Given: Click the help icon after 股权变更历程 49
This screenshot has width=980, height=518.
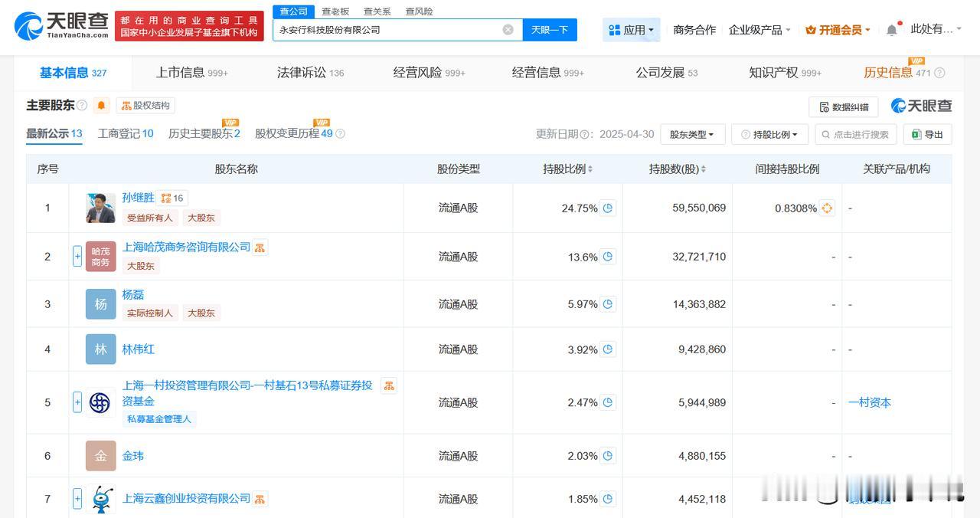Looking at the screenshot, I should 341,134.
